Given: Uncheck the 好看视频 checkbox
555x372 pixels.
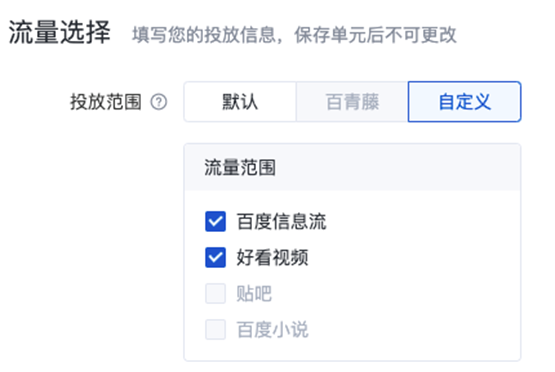Looking at the screenshot, I should [x=215, y=257].
